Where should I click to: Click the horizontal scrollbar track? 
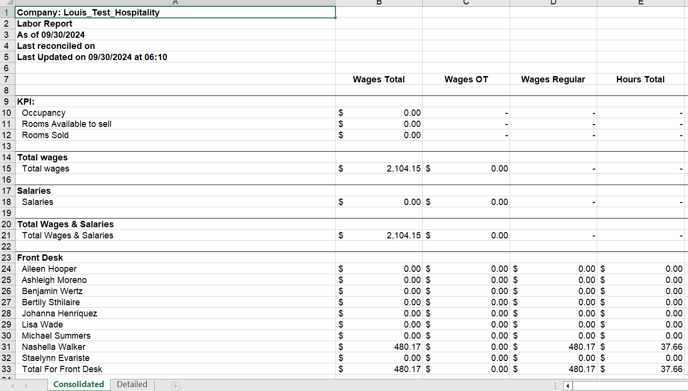tap(630, 386)
